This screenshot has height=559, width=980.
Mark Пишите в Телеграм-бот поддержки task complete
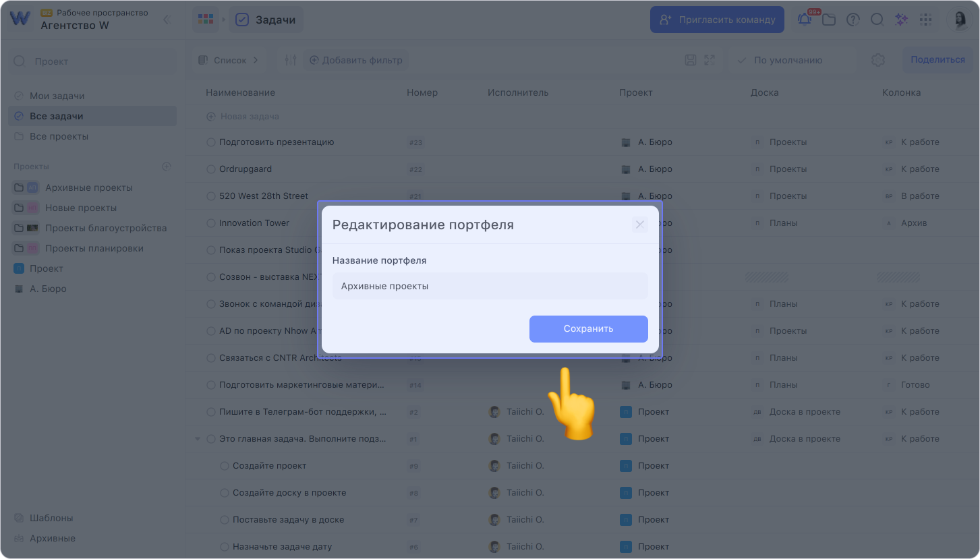point(211,412)
